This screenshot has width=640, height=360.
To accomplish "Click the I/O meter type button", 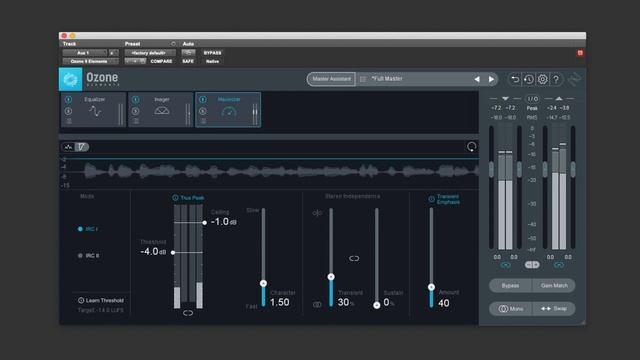I will coord(532,99).
